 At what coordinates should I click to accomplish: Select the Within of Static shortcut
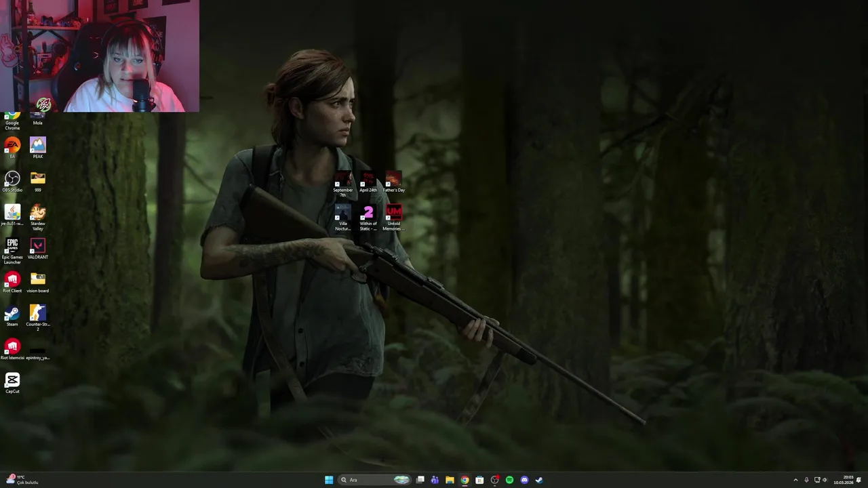[x=368, y=218]
